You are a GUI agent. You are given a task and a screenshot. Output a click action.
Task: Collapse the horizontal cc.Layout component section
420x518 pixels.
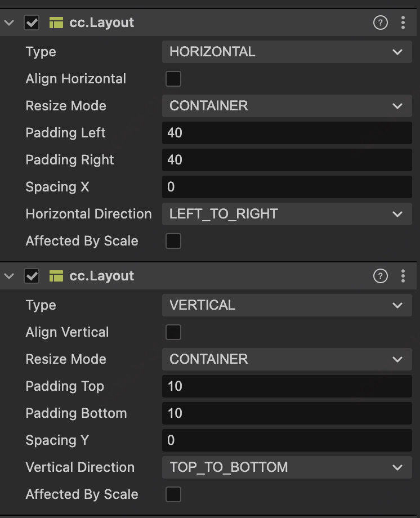click(x=9, y=23)
